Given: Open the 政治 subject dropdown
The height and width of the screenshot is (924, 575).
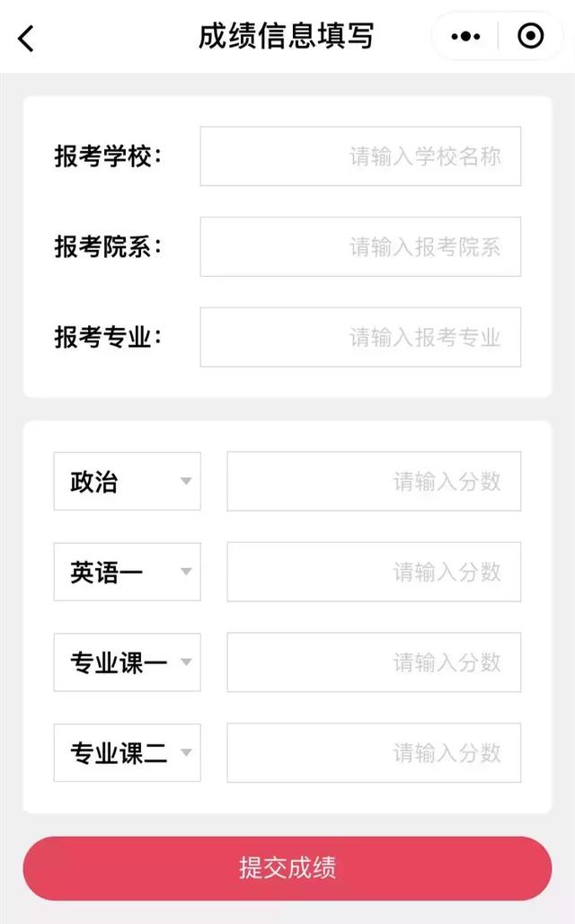Looking at the screenshot, I should [127, 481].
